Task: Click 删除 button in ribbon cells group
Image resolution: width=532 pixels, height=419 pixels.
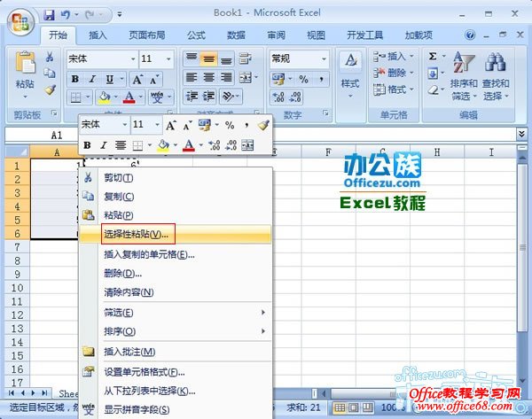Action: point(390,73)
